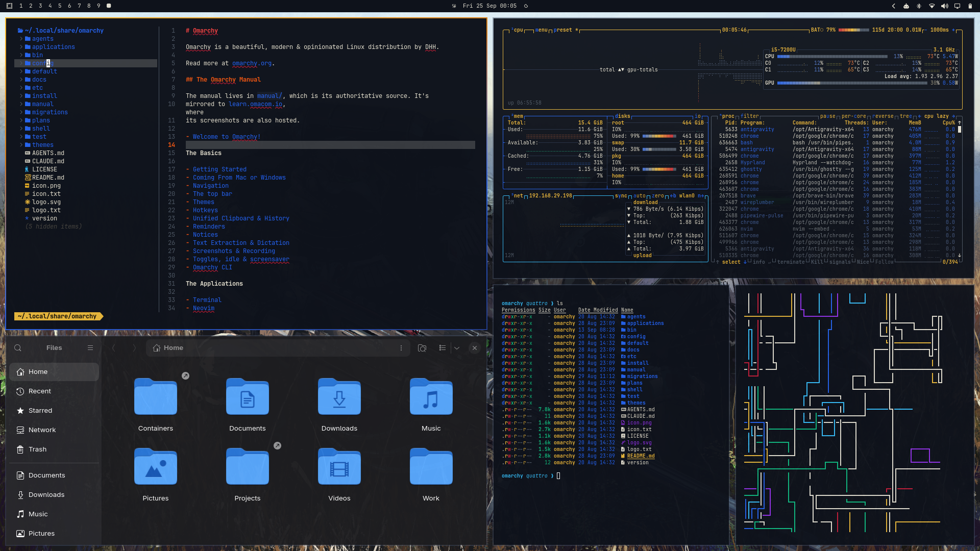Open the Downloads folder icon
The image size is (980, 551).
[339, 396]
